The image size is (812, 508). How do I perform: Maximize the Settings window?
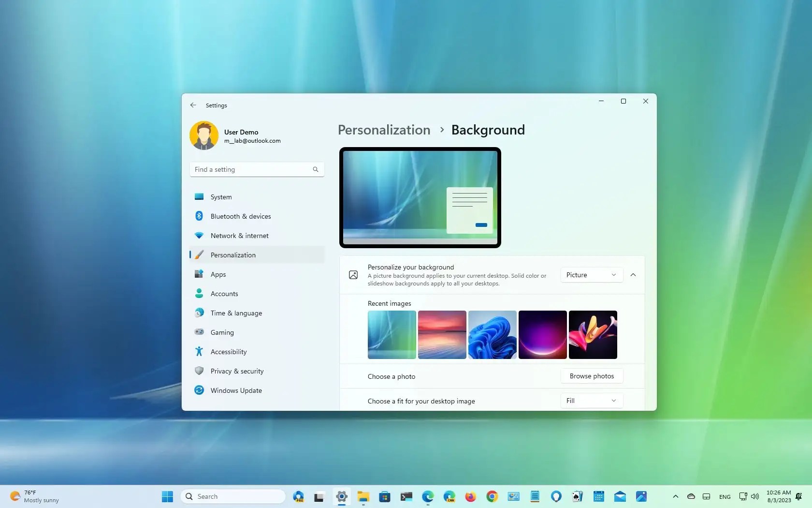(623, 101)
